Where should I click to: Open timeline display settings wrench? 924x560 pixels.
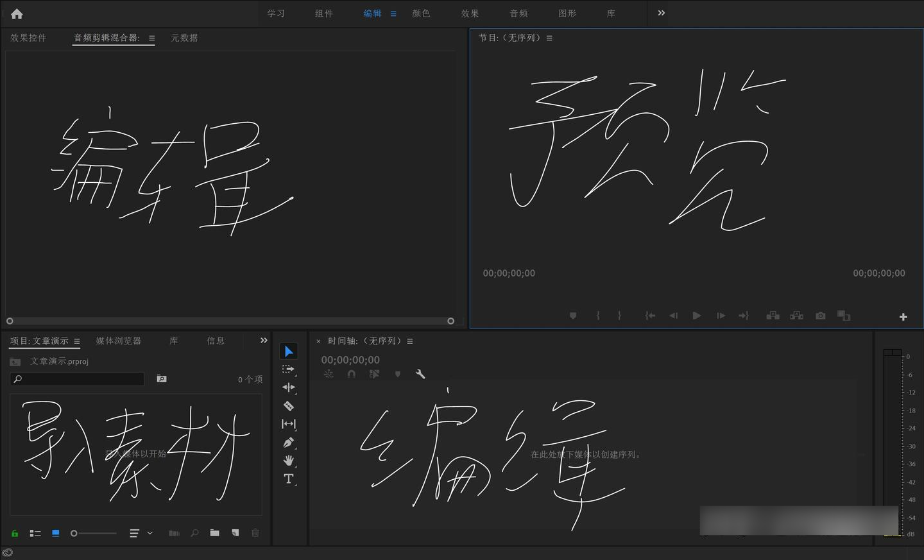point(420,374)
